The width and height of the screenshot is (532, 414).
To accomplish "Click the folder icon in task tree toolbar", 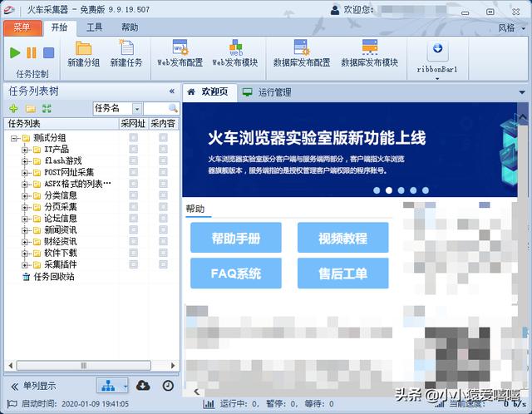I will click(x=31, y=109).
